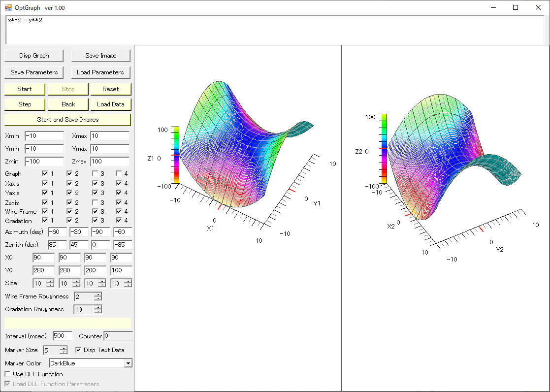Open Load Parameters dialog
Viewport: 550px width, 392px height.
[x=100, y=72]
